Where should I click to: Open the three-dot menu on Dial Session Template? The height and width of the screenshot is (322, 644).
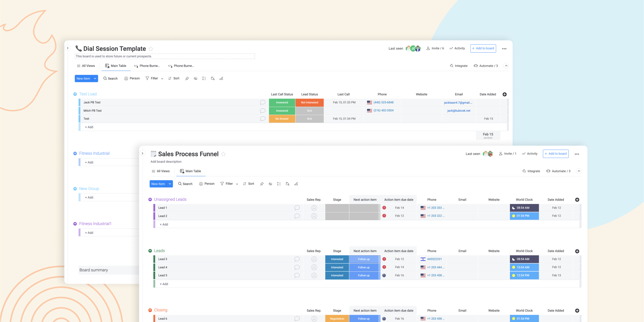(504, 49)
